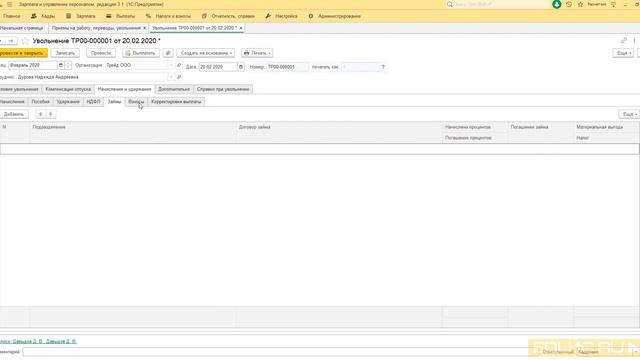Image resolution: width=640 pixels, height=360 pixels.
Task: Click the Провести button
Action: tap(101, 53)
